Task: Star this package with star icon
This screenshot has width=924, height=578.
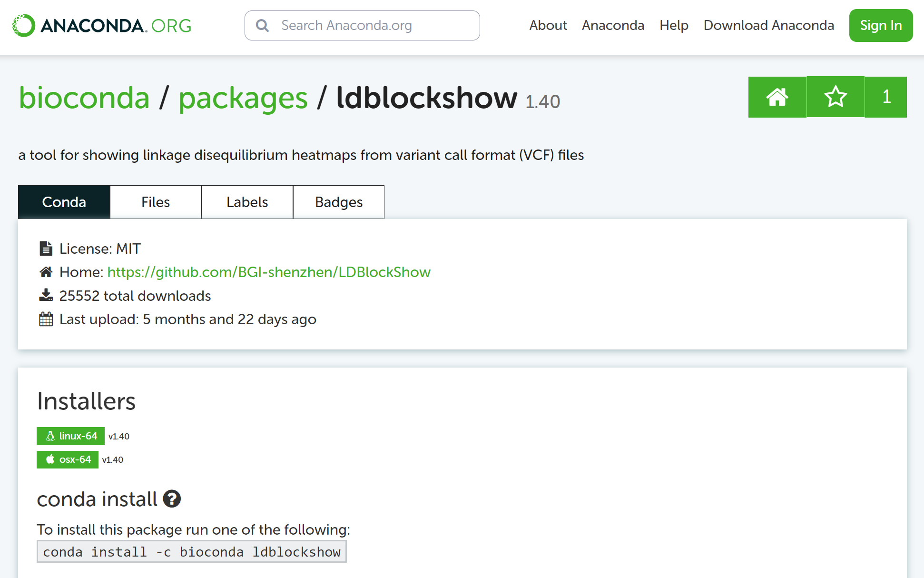Action: [835, 97]
